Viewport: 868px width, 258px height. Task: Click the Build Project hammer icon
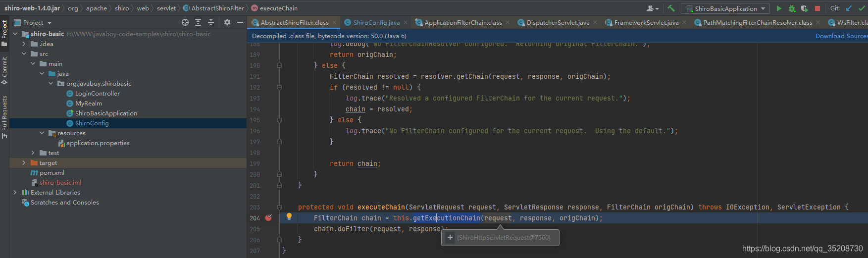pos(671,8)
